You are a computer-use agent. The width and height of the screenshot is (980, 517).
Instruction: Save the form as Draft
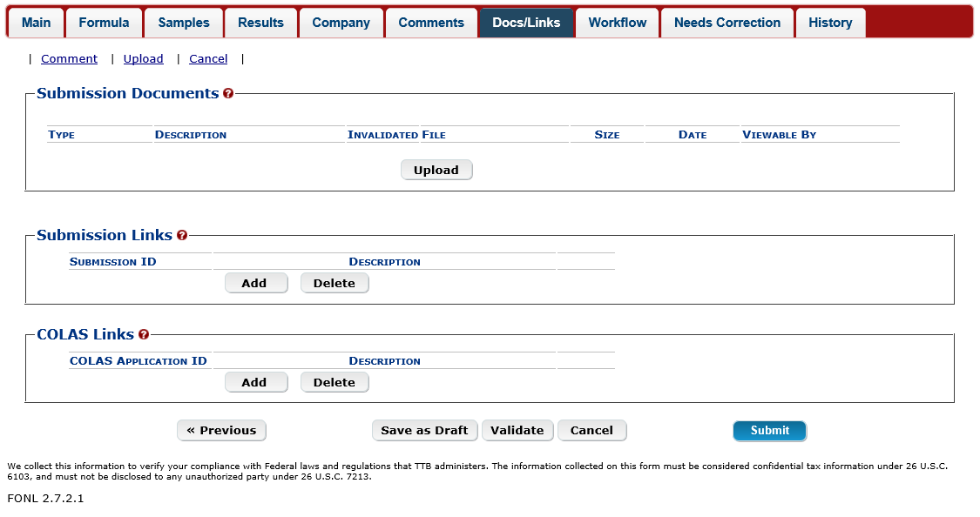pos(425,430)
